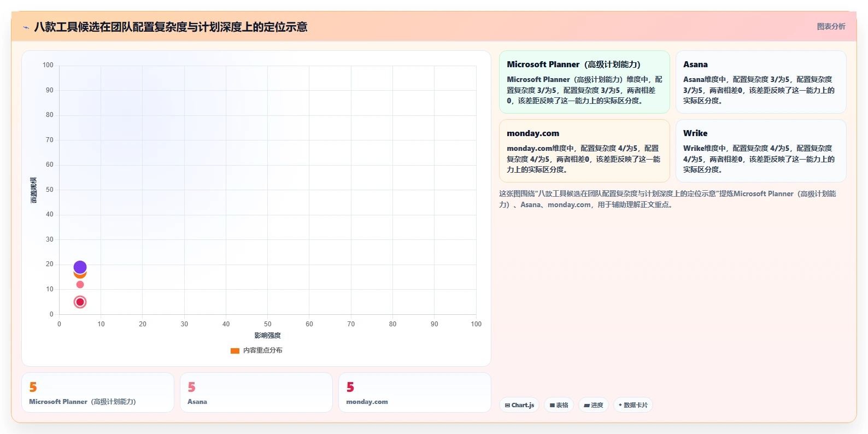Screen dimensions: 868x434
Task: Select the monday.com info card
Action: point(584,151)
